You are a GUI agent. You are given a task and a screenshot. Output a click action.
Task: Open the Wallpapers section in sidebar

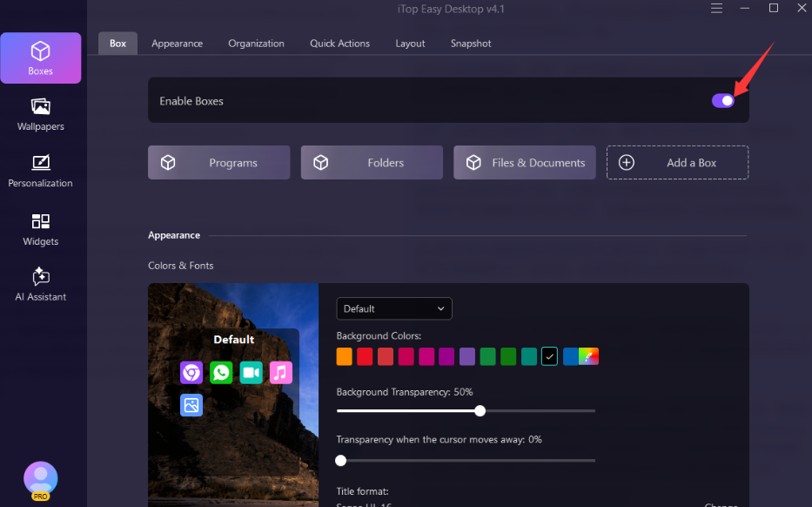coord(40,114)
